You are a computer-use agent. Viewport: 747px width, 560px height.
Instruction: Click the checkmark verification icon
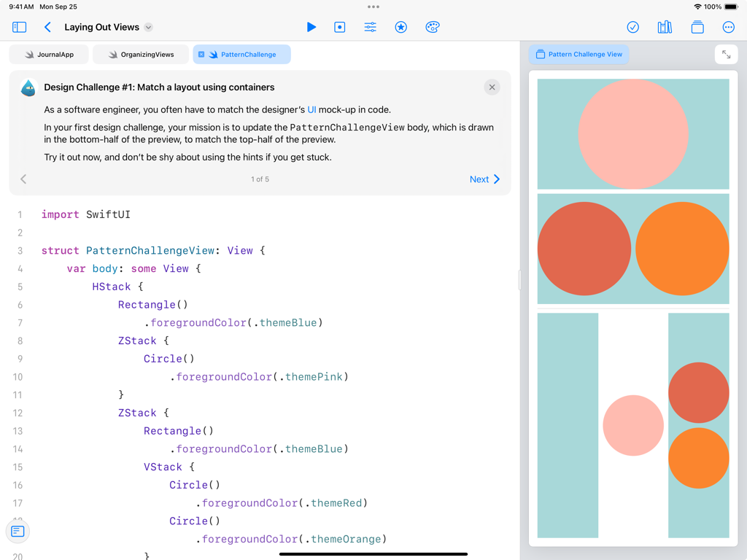(632, 26)
